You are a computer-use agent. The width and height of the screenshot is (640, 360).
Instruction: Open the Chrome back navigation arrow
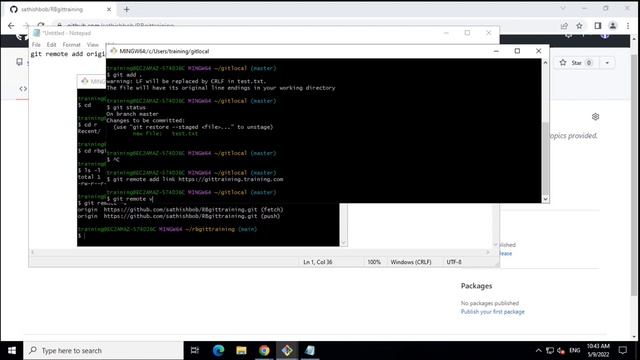click(x=11, y=26)
